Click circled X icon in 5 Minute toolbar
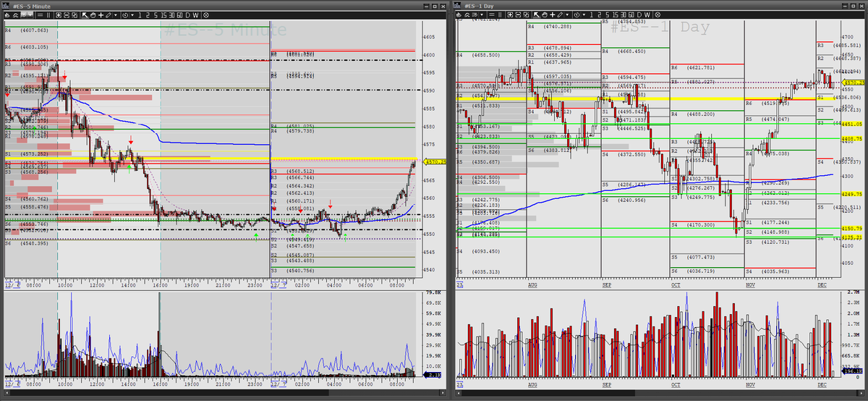The width and height of the screenshot is (868, 401). (206, 15)
